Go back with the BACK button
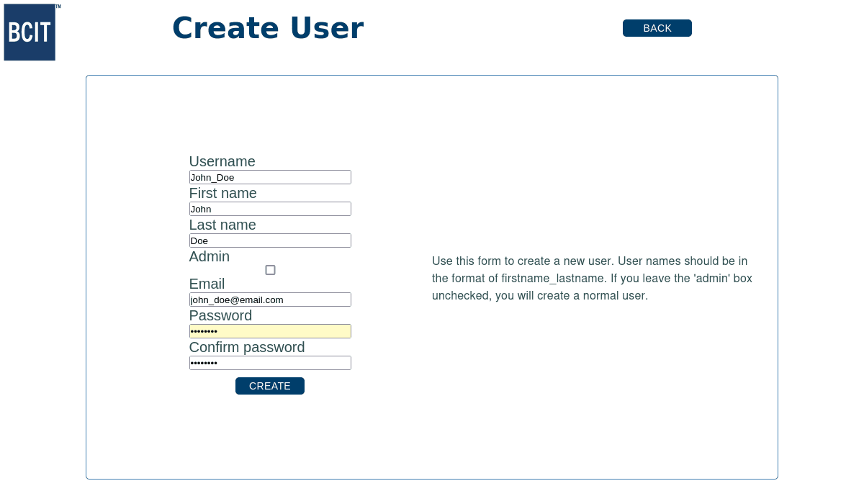This screenshot has width=864, height=504. click(657, 28)
